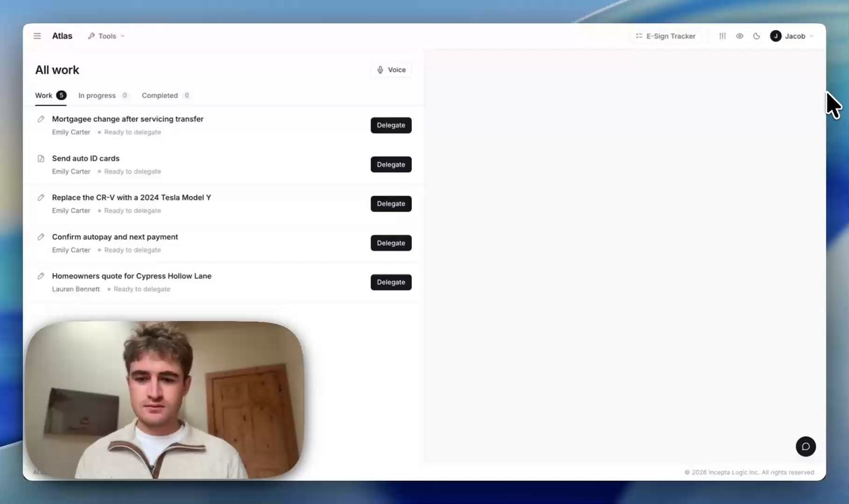The height and width of the screenshot is (504, 849).
Task: Click document icon beside Send auto ID cards
Action: click(x=41, y=158)
